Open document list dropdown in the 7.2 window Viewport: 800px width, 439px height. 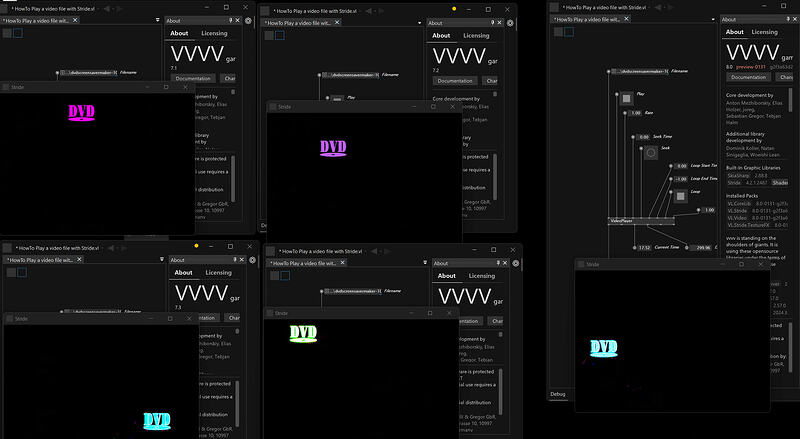pyautogui.click(x=419, y=23)
